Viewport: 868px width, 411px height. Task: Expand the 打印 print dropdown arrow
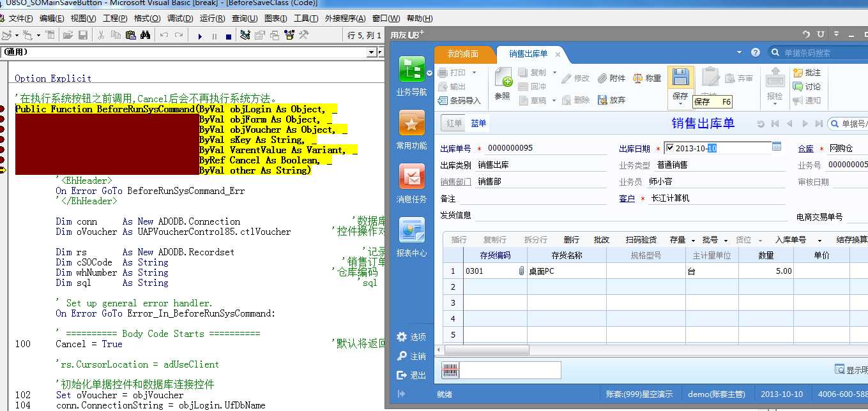474,73
